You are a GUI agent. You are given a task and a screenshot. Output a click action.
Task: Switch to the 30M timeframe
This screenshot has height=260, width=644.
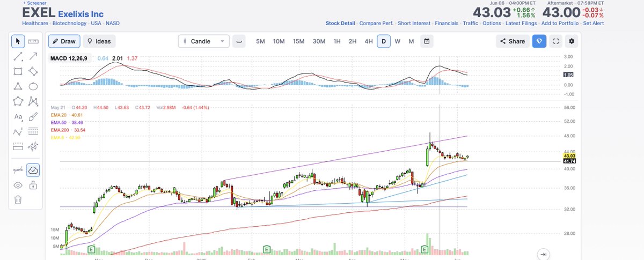pos(319,41)
